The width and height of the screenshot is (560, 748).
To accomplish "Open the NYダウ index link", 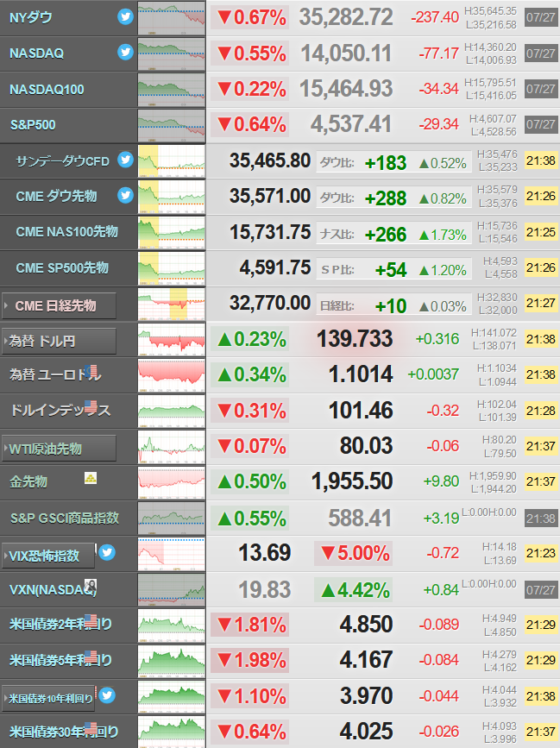I will click(x=31, y=17).
